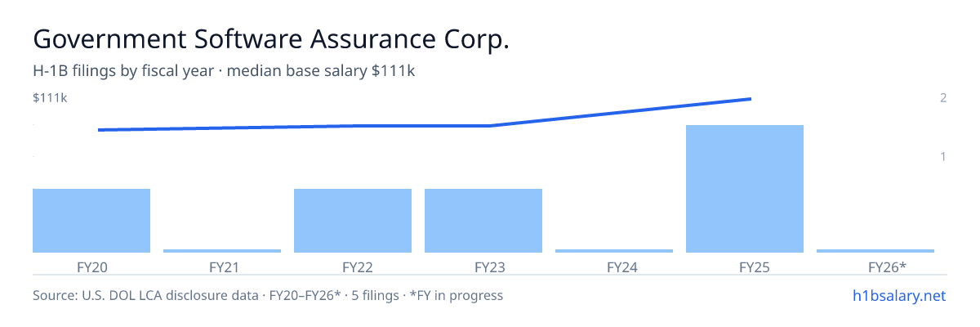The image size is (980, 327).
Task: Click the FY25 axis label
Action: tap(745, 267)
